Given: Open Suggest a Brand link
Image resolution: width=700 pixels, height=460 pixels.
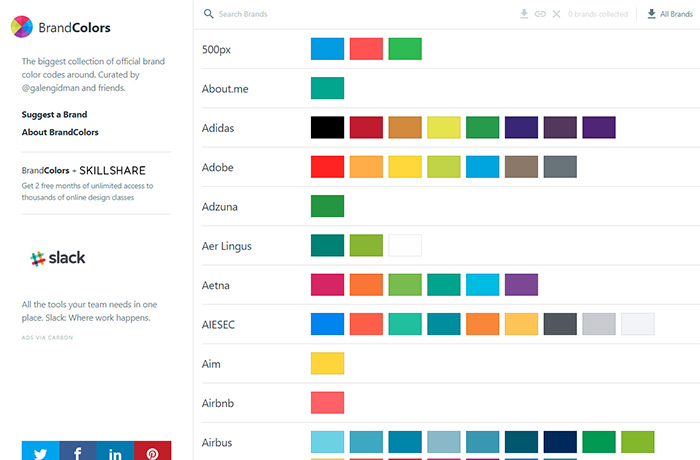Looking at the screenshot, I should tap(54, 114).
